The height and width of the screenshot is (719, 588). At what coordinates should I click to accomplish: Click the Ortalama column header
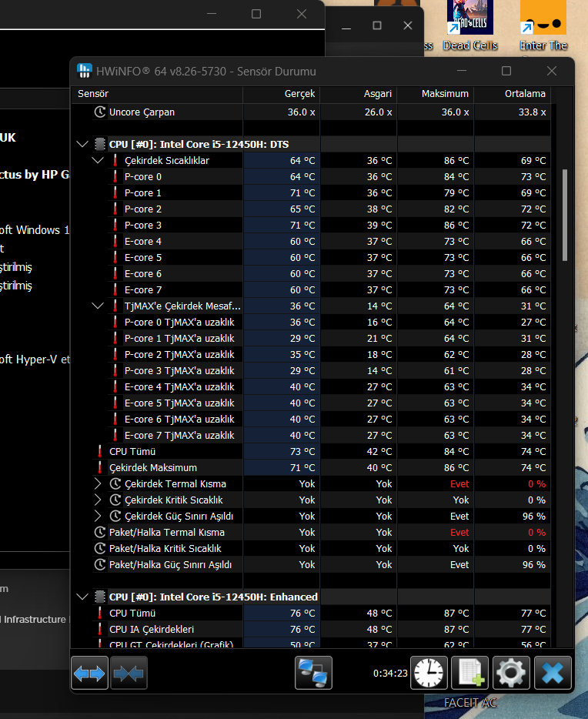pos(513,94)
